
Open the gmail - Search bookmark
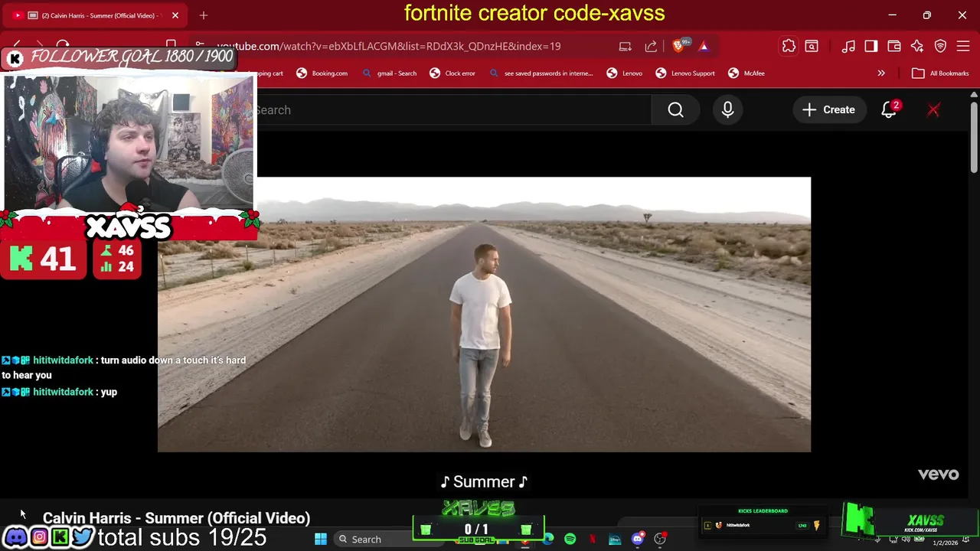point(389,73)
